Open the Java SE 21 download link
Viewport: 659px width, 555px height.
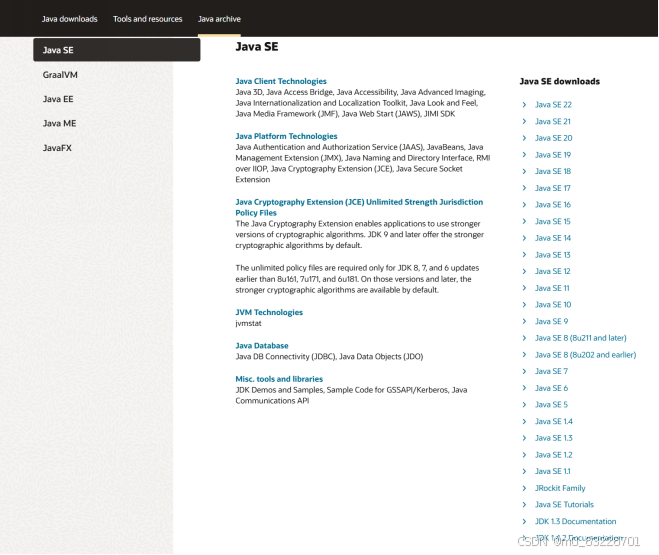[553, 121]
